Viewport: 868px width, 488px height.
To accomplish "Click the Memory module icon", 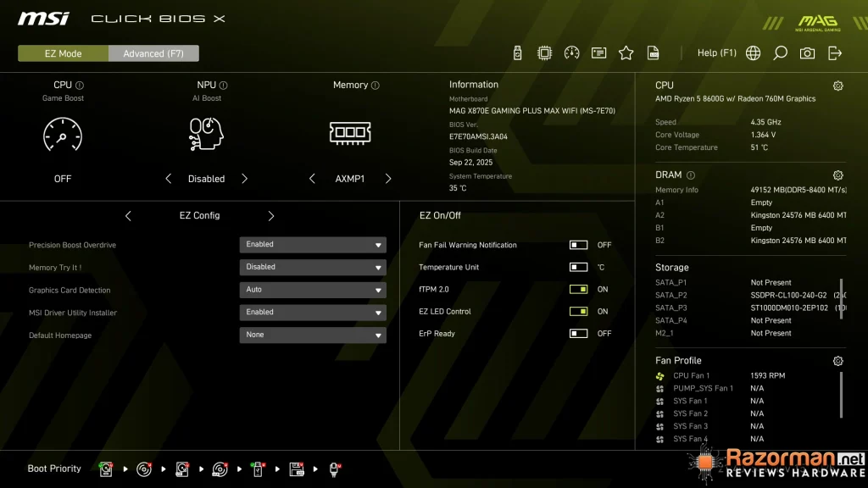I will click(350, 133).
